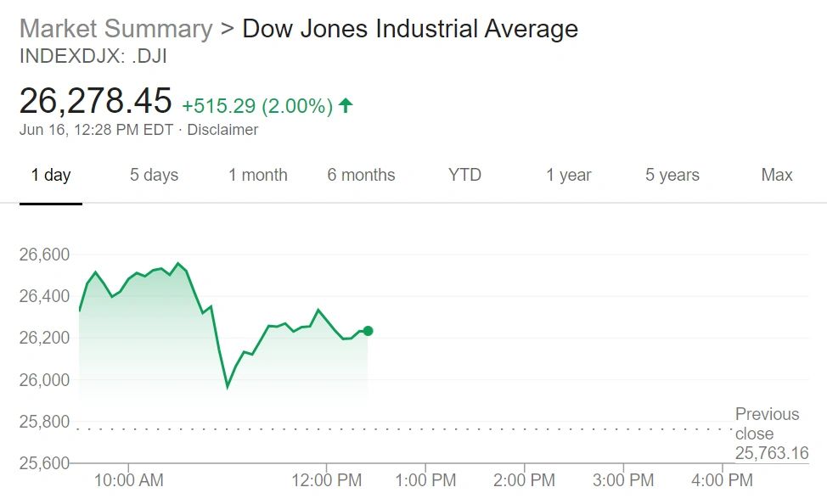Open the Disclaimer link
The image size is (827, 504).
[222, 130]
